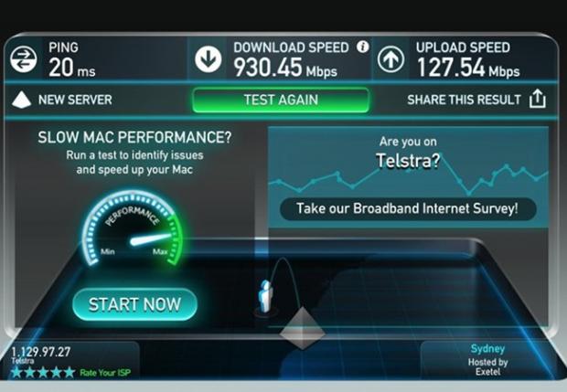The height and width of the screenshot is (392, 567).
Task: Click the New Server pyramid icon
Action: [21, 100]
